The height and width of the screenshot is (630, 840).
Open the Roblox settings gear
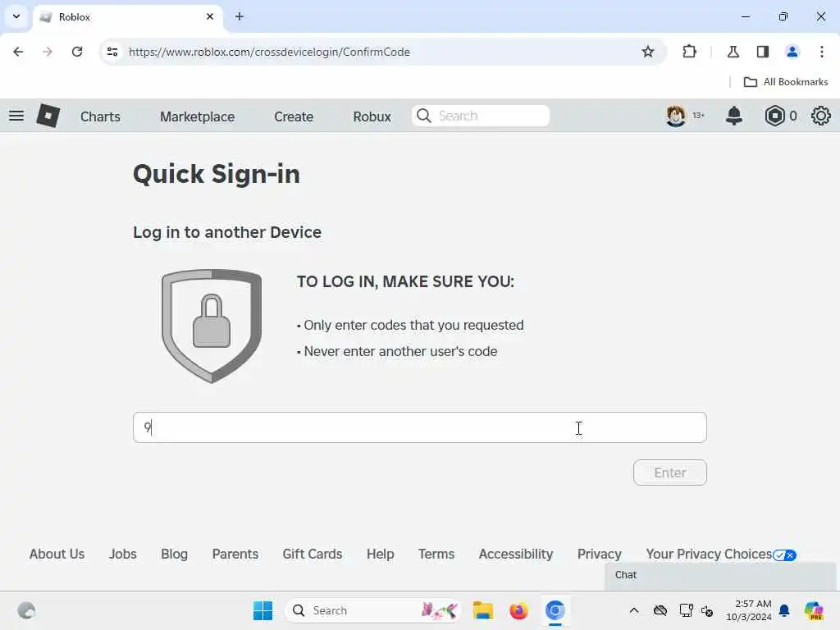click(820, 116)
